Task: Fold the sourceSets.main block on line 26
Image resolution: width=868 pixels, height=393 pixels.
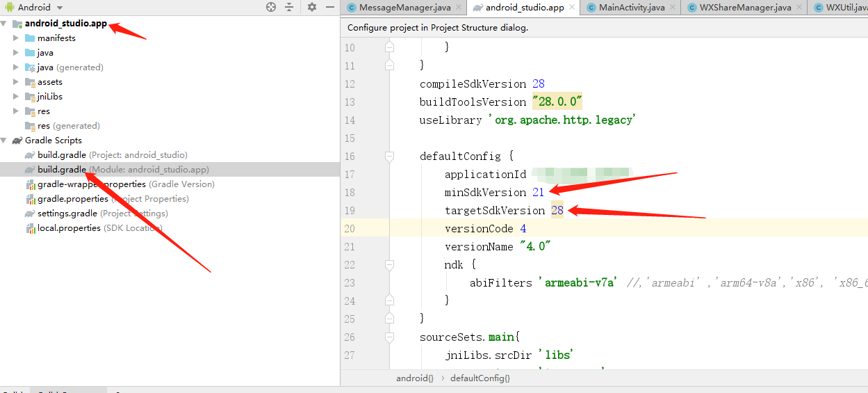Action: coord(389,337)
